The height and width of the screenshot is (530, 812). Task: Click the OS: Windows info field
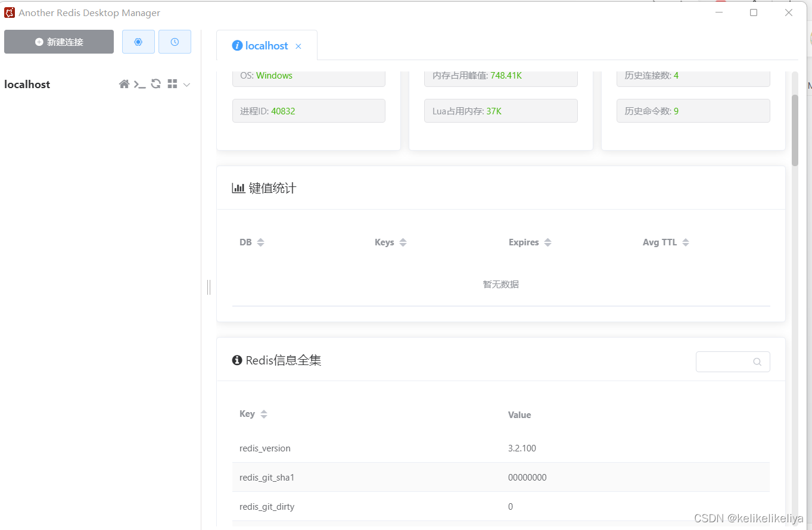[x=309, y=76]
